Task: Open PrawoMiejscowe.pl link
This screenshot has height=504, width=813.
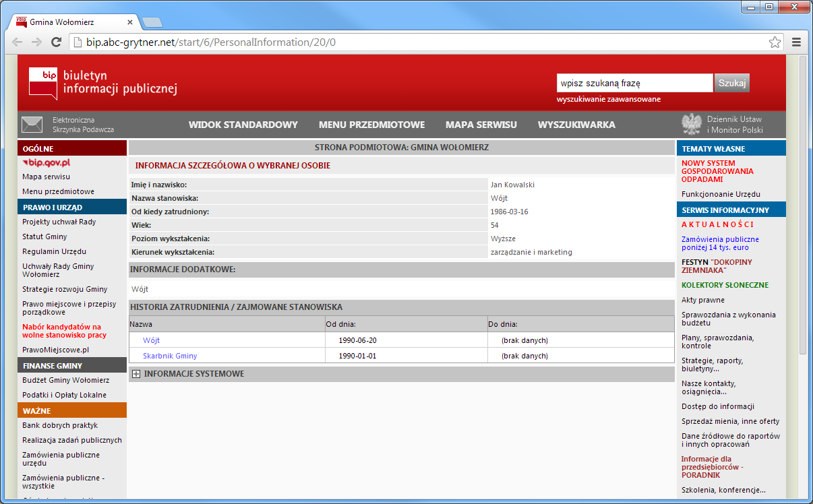Action: coord(55,350)
